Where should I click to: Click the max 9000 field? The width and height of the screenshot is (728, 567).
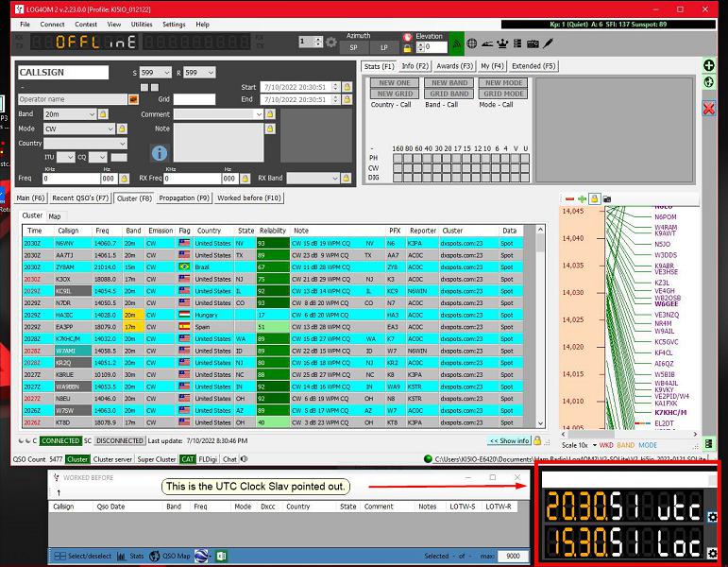point(513,556)
